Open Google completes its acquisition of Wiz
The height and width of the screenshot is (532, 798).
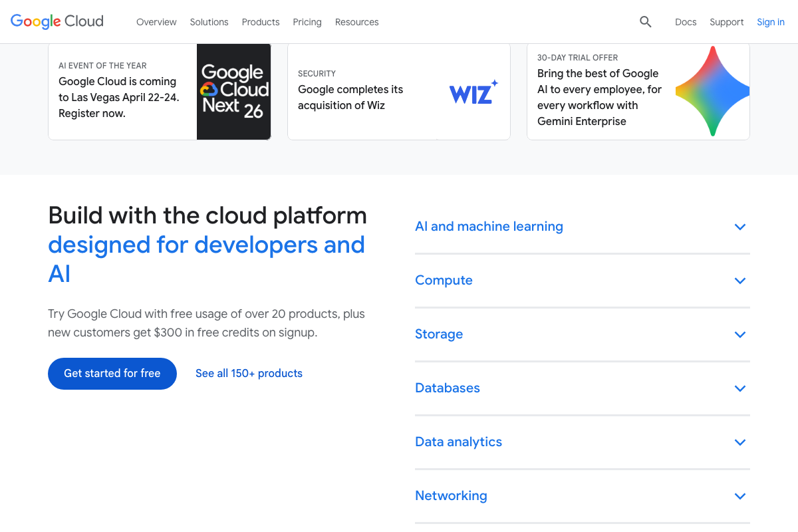pos(350,98)
